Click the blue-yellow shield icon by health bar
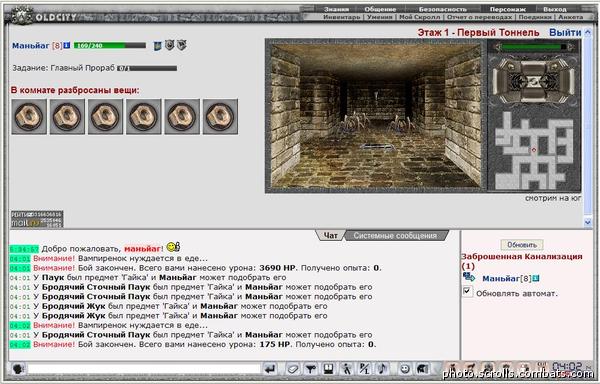 157,46
